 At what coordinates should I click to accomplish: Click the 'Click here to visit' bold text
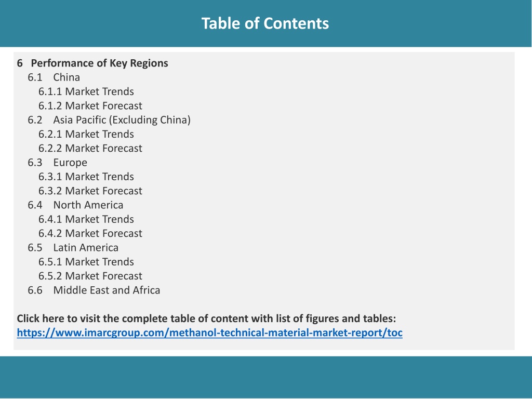[207, 318]
